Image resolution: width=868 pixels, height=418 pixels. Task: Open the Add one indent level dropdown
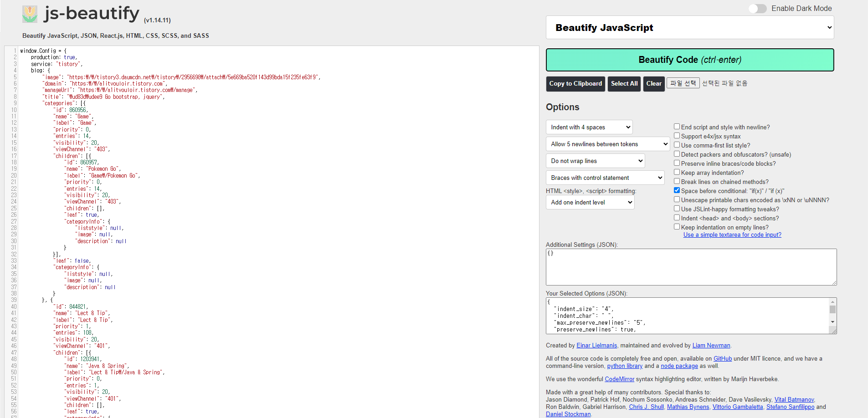coord(590,202)
